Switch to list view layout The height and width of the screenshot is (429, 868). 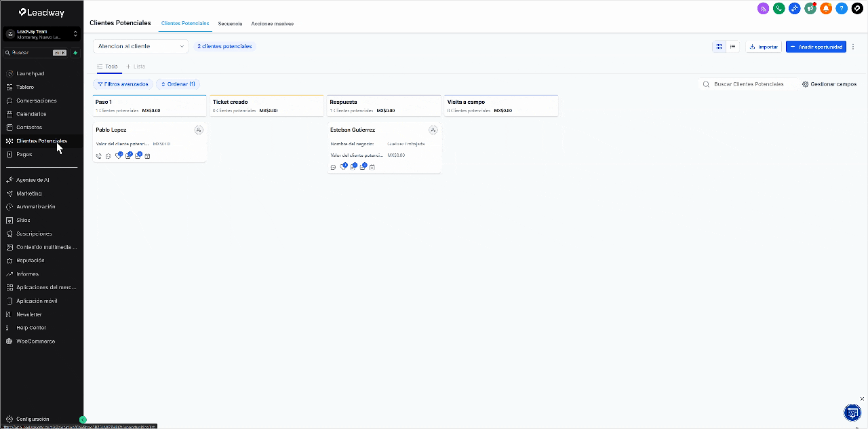(x=732, y=47)
